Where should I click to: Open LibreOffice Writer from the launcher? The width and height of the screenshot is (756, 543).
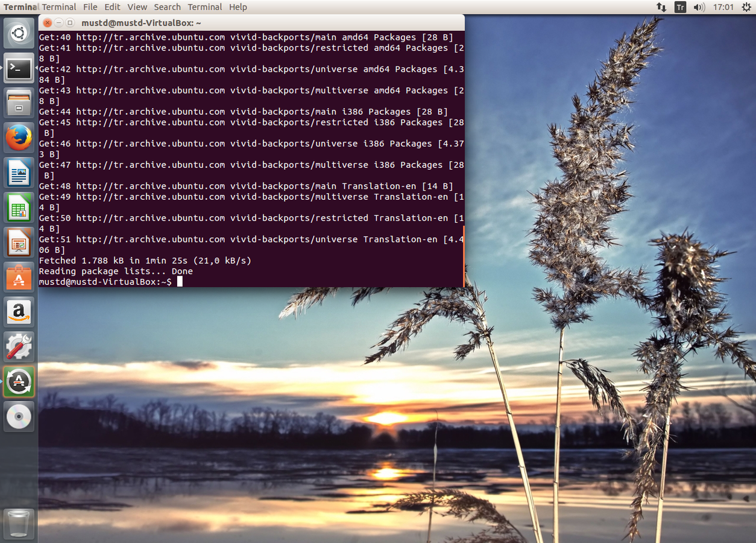(x=19, y=173)
